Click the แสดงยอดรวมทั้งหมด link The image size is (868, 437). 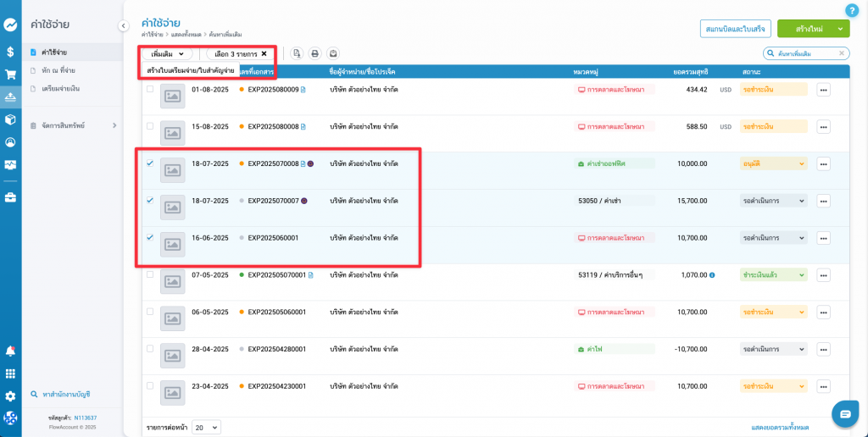coord(780,428)
